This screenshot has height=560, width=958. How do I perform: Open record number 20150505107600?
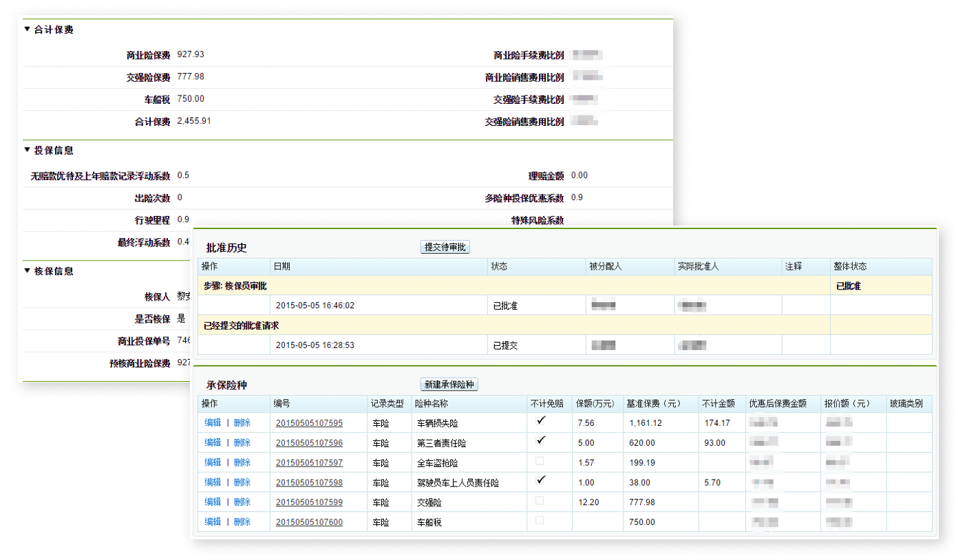coord(309,523)
